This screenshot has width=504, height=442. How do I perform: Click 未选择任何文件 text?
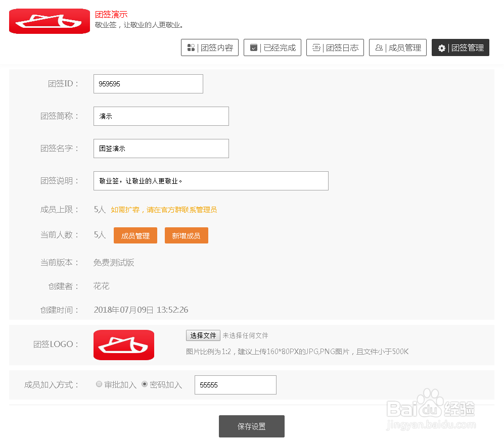[245, 336]
